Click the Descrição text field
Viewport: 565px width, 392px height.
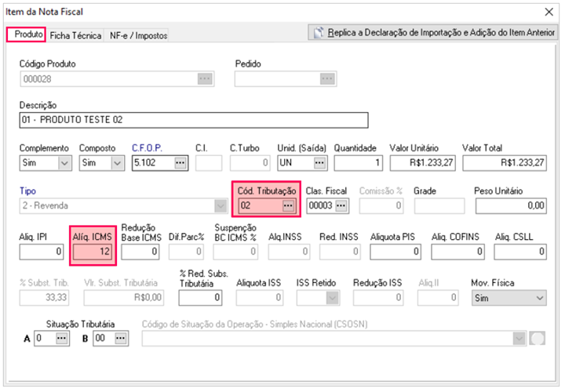(192, 120)
